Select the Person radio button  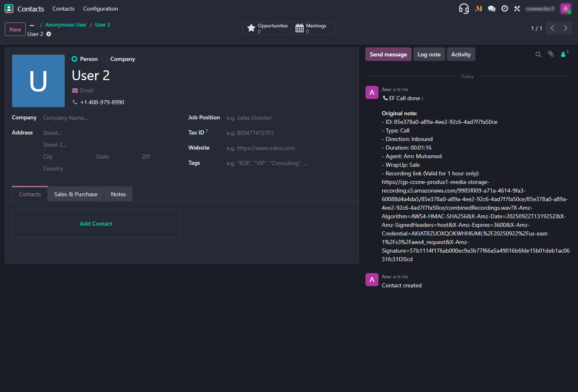(74, 59)
